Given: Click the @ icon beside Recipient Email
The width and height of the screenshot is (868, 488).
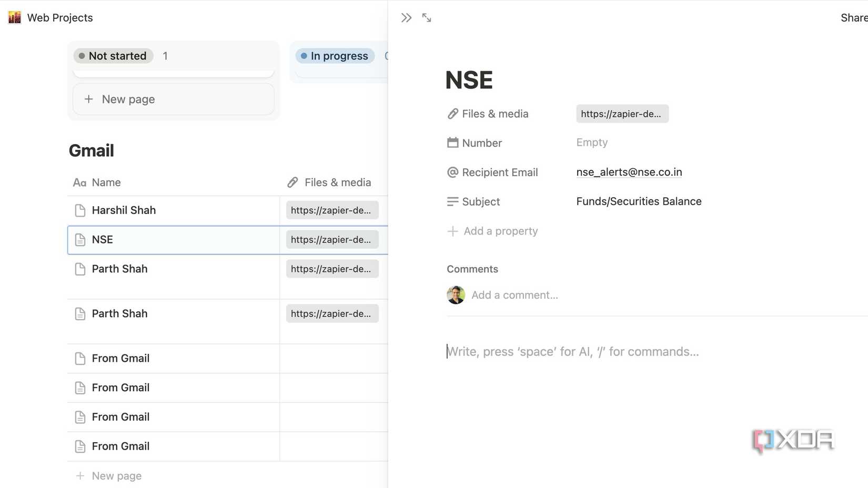Looking at the screenshot, I should click(452, 172).
